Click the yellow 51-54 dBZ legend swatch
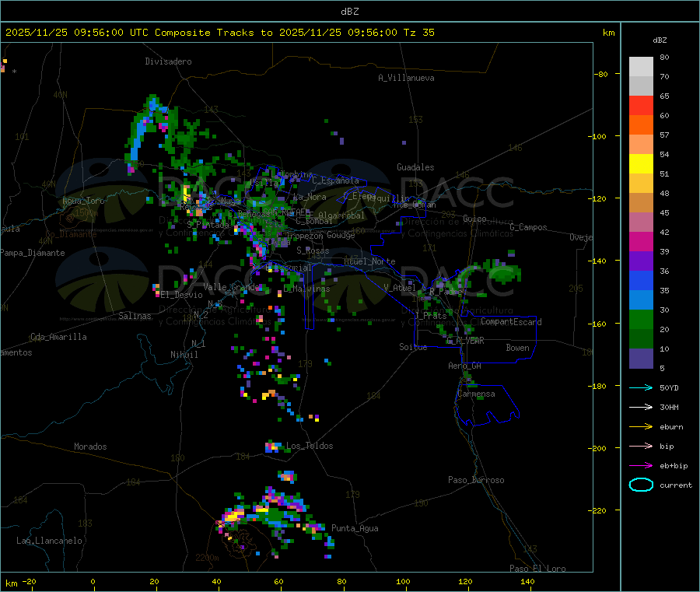The height and width of the screenshot is (592, 700). (641, 164)
